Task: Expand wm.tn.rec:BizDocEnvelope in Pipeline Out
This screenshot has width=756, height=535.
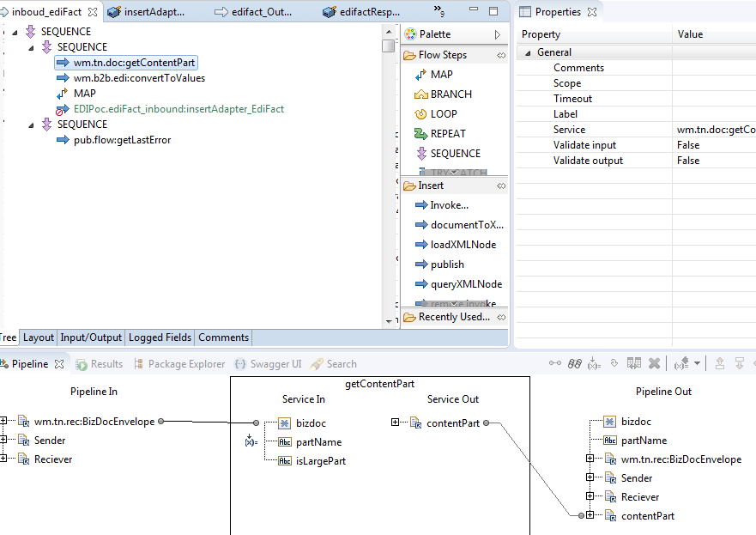Action: 590,459
